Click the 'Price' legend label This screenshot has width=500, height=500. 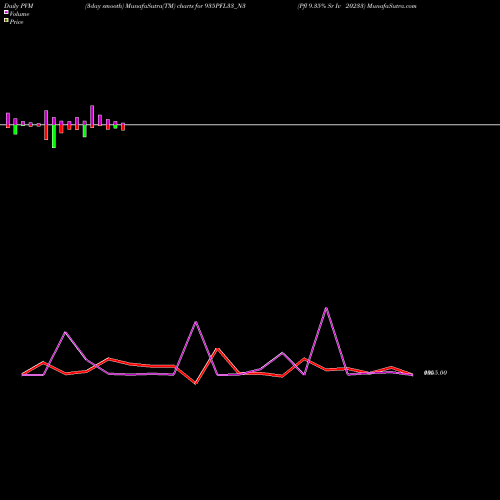17,22
